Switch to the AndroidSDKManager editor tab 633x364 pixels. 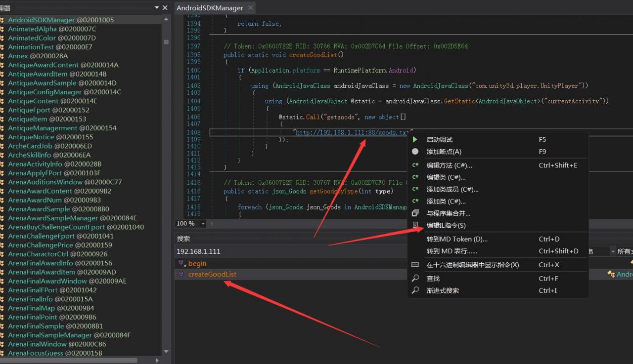210,8
